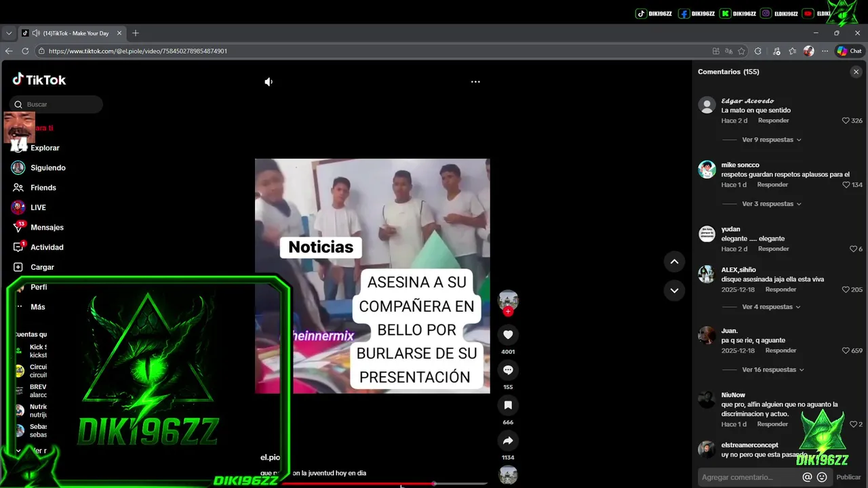Open the author's avatar above like button
The height and width of the screenshot is (488, 868).
[x=508, y=300]
